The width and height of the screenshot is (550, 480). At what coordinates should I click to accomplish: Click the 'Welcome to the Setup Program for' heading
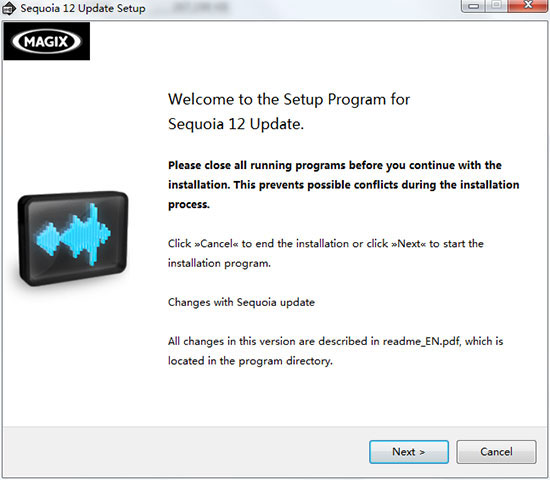[289, 100]
